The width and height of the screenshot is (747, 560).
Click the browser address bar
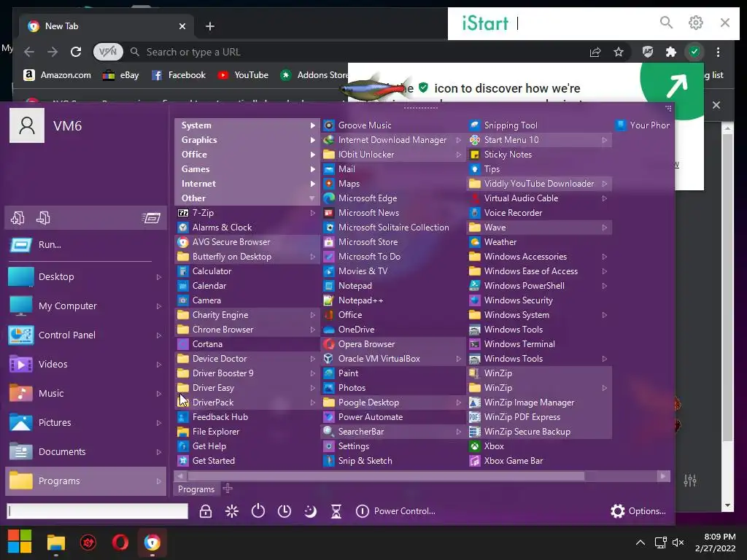[352, 52]
